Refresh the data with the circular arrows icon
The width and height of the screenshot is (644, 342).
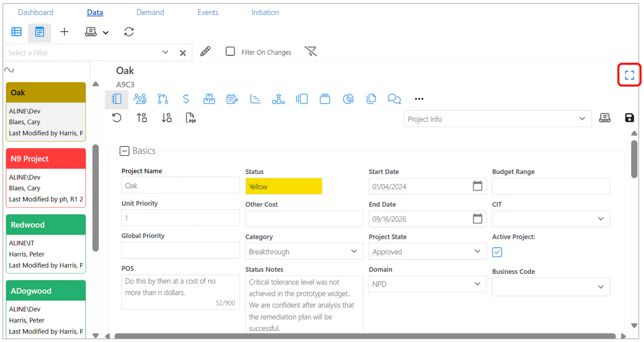[129, 32]
